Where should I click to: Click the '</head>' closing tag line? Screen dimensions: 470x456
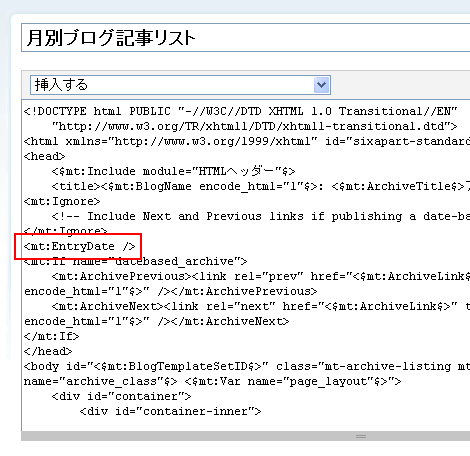point(48,351)
